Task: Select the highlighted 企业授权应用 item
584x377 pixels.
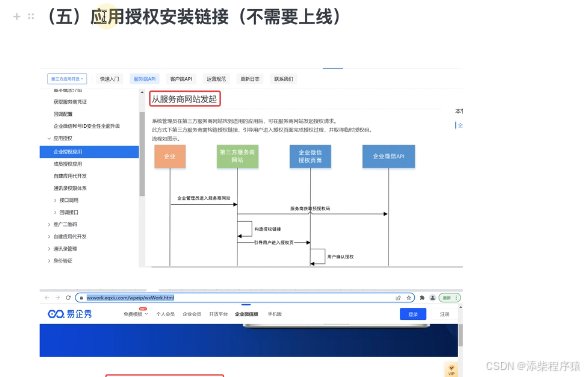Action: (89, 152)
